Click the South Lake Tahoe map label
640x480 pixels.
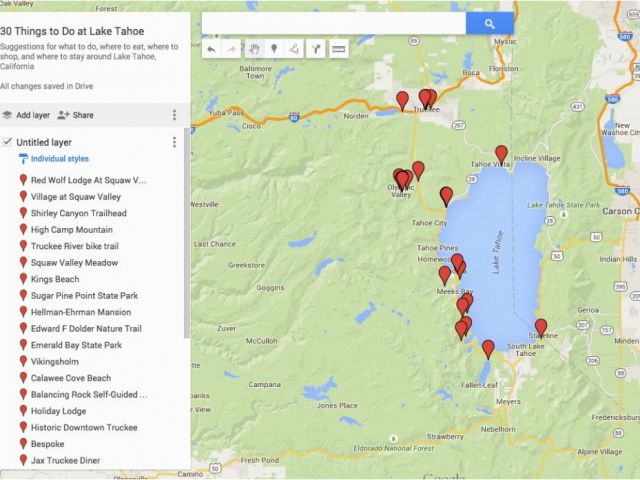coord(525,349)
